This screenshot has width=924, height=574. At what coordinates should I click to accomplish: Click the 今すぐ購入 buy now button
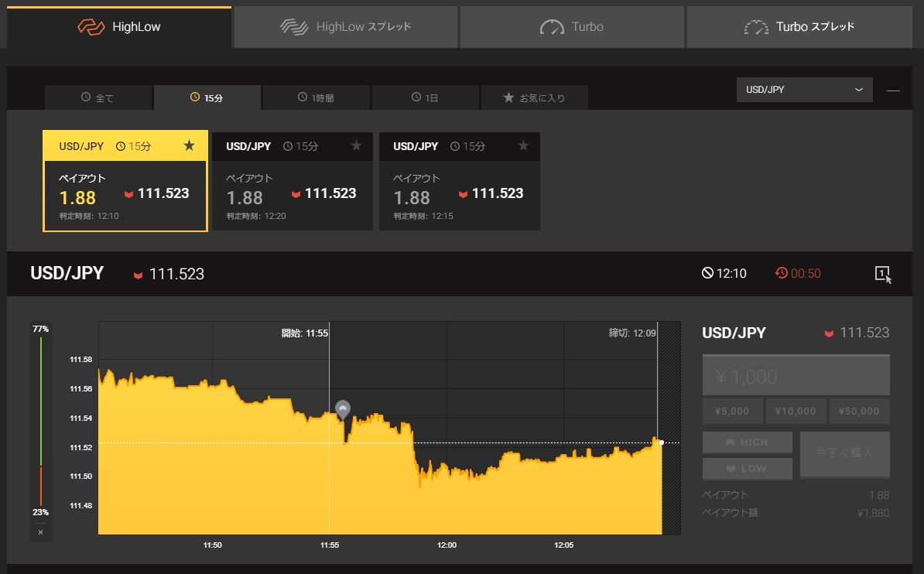point(844,454)
